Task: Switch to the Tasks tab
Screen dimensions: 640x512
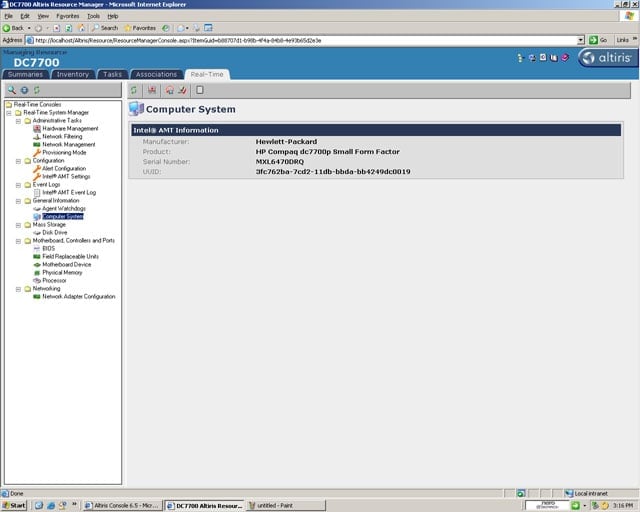Action: 113,74
